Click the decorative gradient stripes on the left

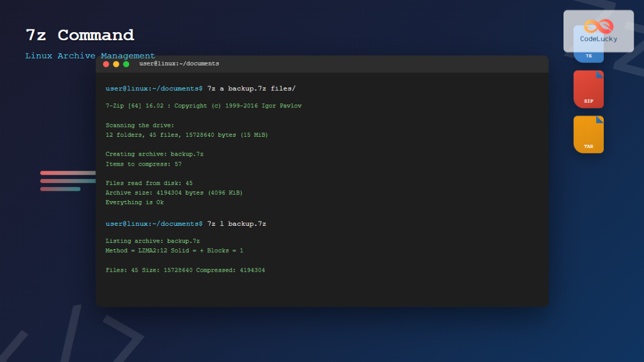click(x=68, y=181)
